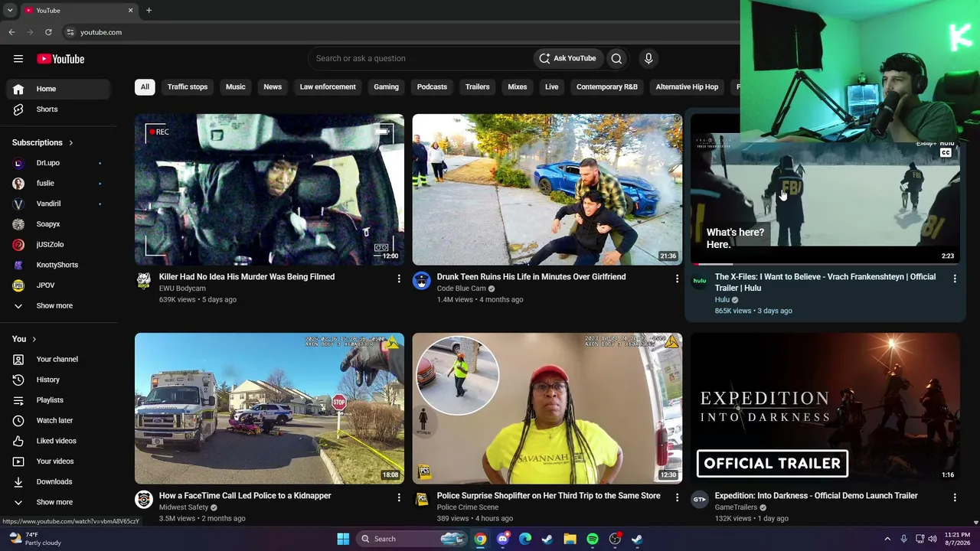Open the You section header
Image resolution: width=980 pixels, height=551 pixels.
(24, 339)
